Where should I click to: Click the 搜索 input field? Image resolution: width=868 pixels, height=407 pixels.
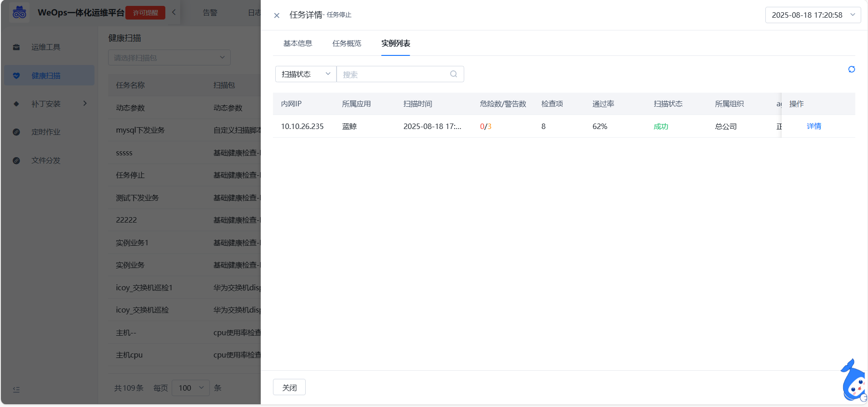(x=394, y=74)
